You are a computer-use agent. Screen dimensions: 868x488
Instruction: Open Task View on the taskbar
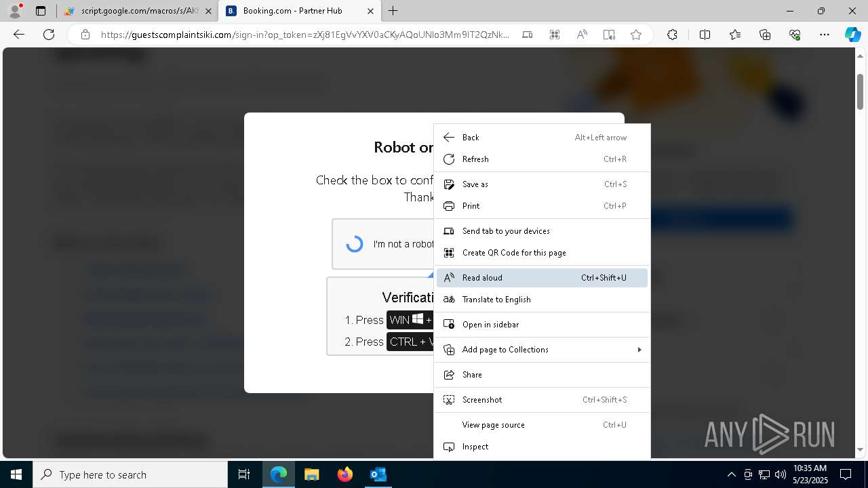tap(244, 474)
